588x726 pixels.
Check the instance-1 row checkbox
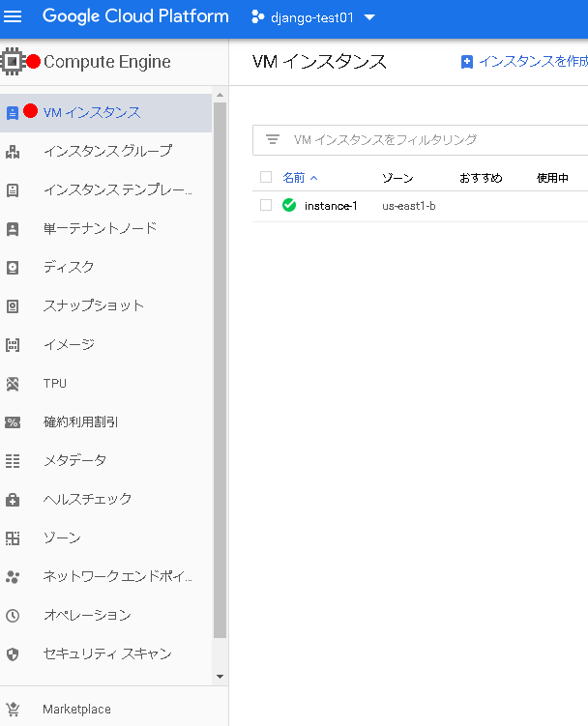click(x=266, y=205)
